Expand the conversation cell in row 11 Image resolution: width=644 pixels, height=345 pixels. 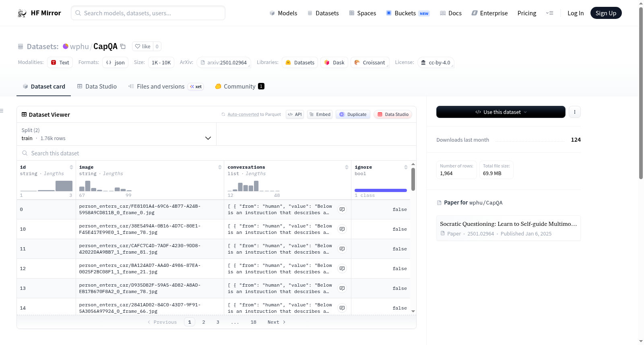pos(342,249)
